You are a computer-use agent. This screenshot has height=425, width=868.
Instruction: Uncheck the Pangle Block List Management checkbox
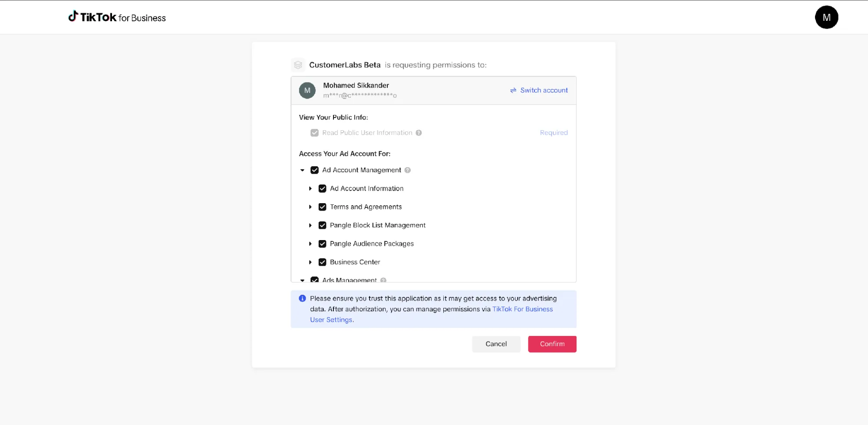[x=322, y=225]
